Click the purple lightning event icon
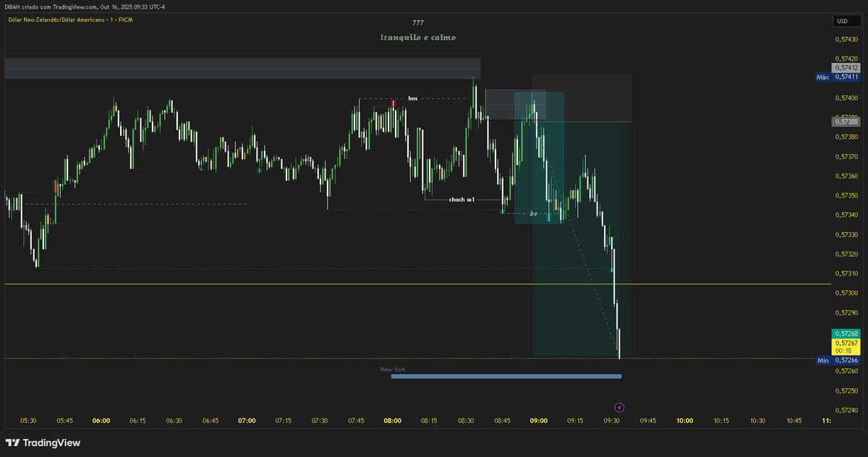 coord(619,408)
